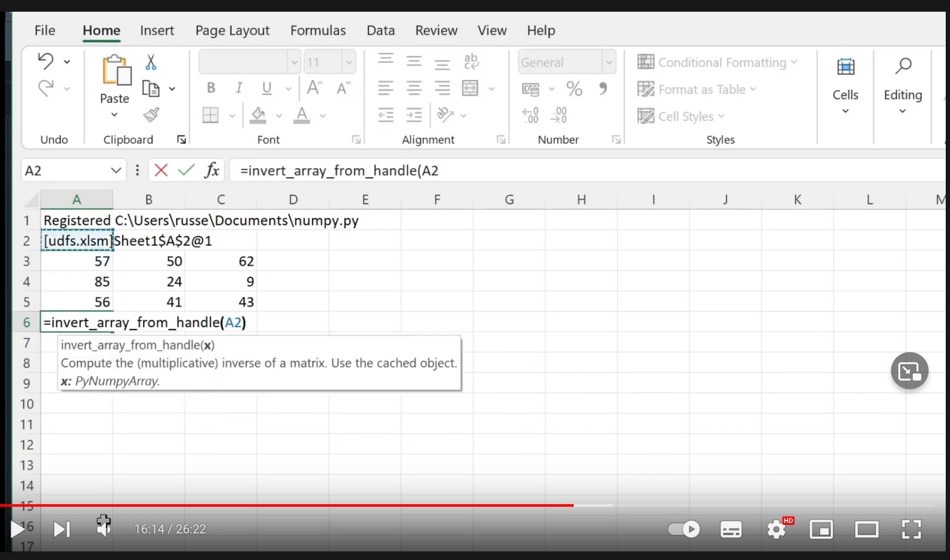
Task: Open the font size dropdown
Action: point(349,61)
